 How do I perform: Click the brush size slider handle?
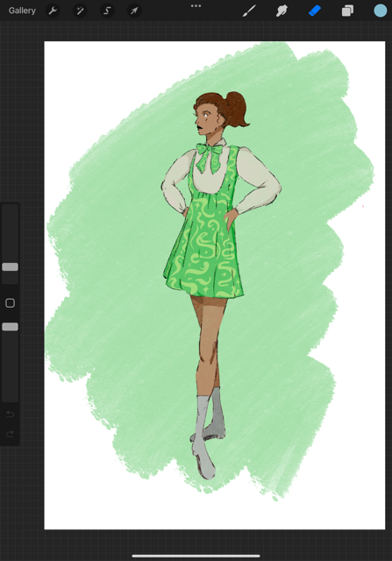[x=10, y=266]
